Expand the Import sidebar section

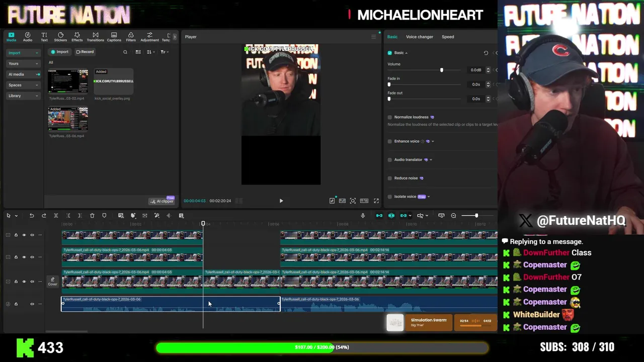point(23,53)
